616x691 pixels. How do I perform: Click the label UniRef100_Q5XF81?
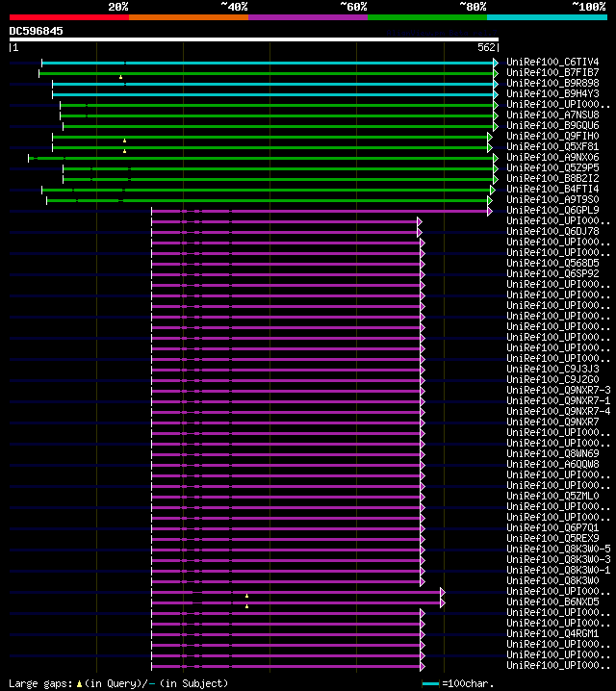click(x=552, y=146)
